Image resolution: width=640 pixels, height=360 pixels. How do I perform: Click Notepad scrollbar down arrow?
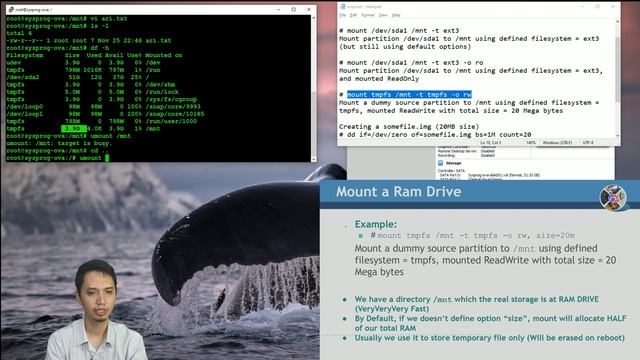[617, 136]
